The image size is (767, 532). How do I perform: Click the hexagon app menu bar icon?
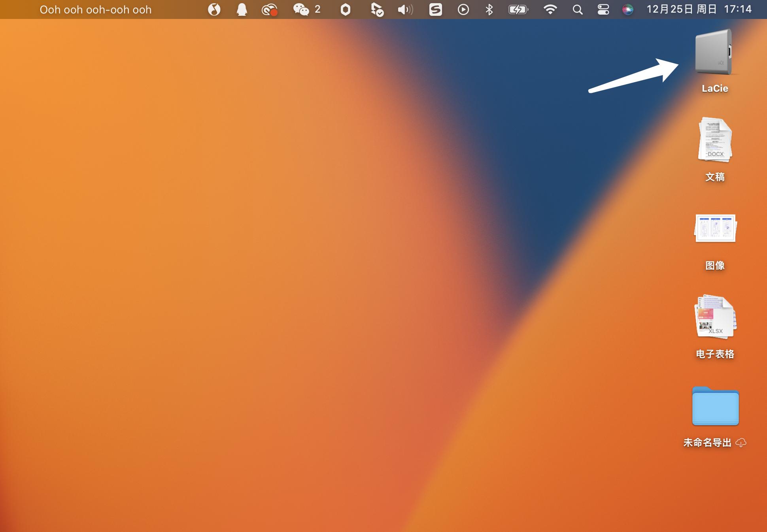click(x=345, y=9)
